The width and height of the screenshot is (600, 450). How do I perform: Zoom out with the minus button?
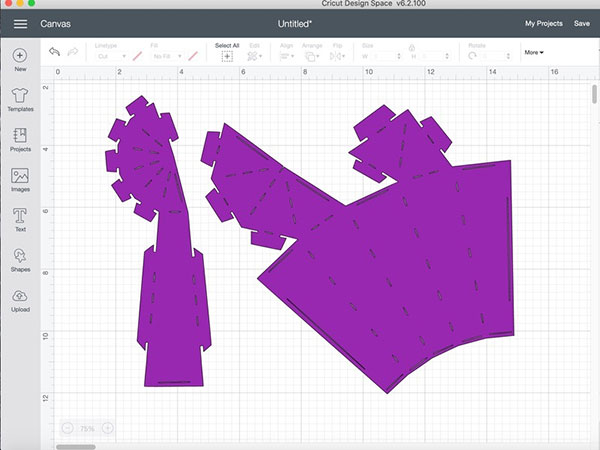tap(67, 428)
